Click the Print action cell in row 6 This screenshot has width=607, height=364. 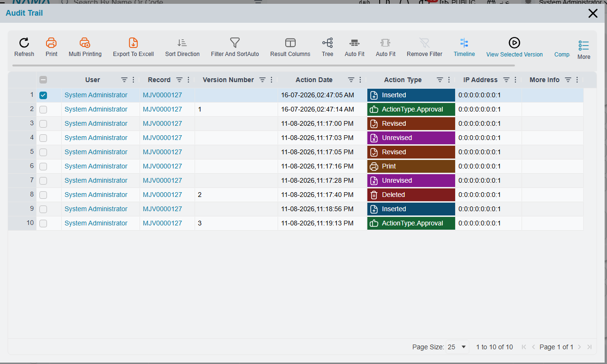click(x=411, y=166)
